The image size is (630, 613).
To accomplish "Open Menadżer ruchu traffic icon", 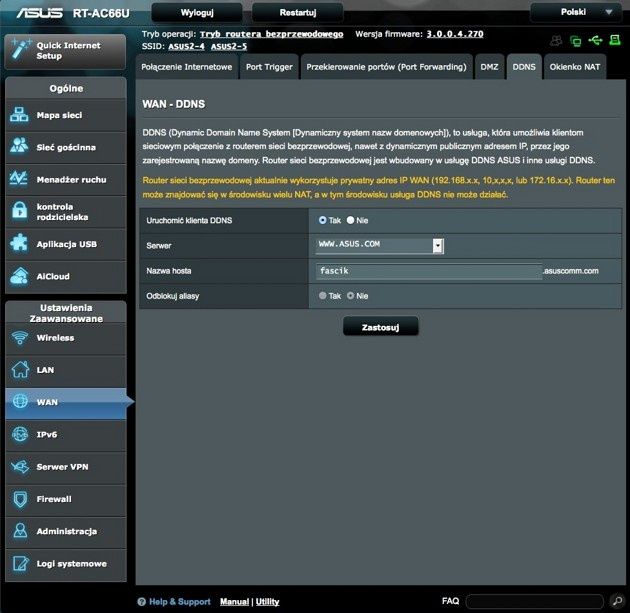I will click(18, 178).
